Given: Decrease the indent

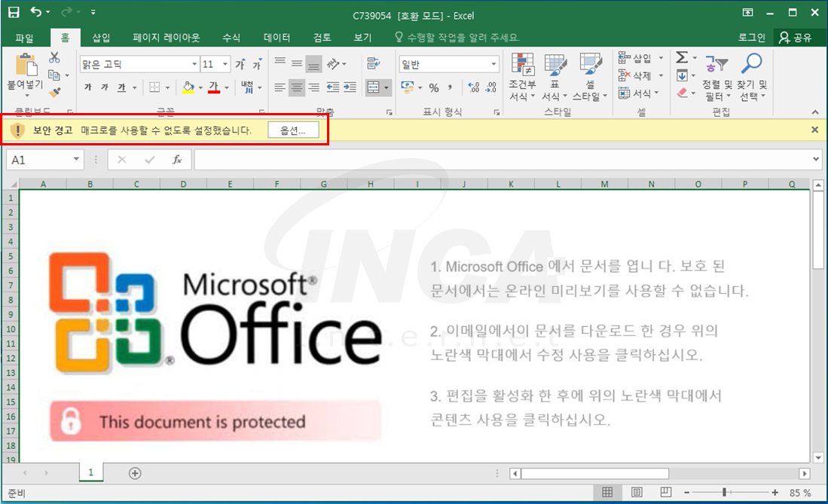Looking at the screenshot, I should pyautogui.click(x=333, y=87).
